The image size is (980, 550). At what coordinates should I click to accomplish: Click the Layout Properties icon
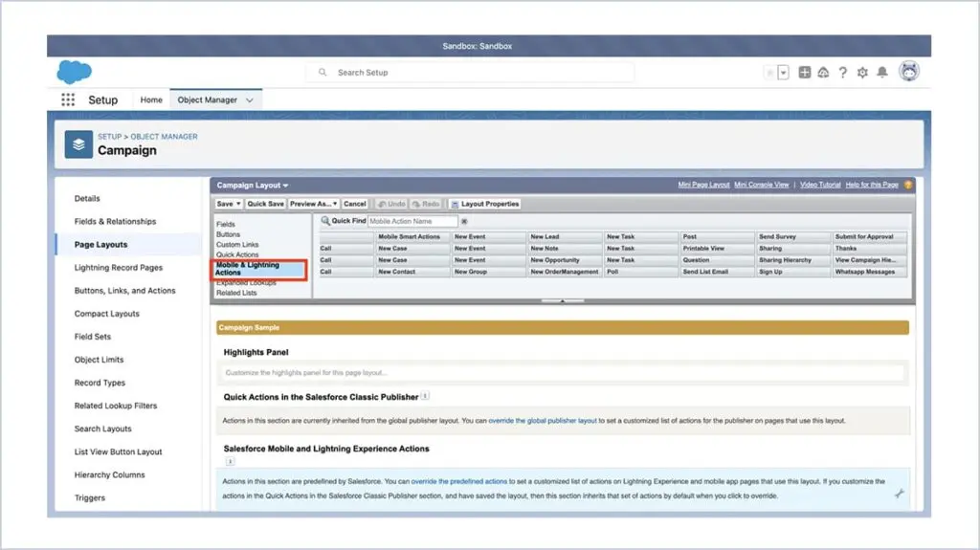point(455,205)
